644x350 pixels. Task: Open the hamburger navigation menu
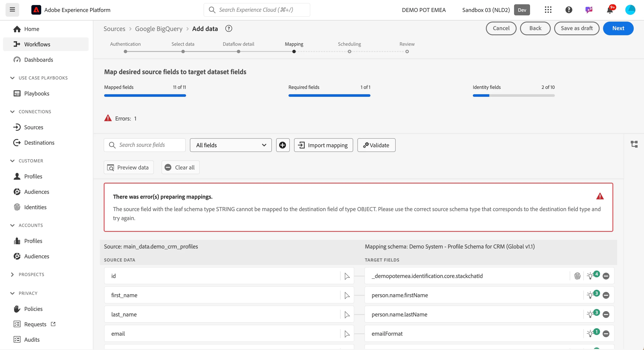pyautogui.click(x=12, y=10)
